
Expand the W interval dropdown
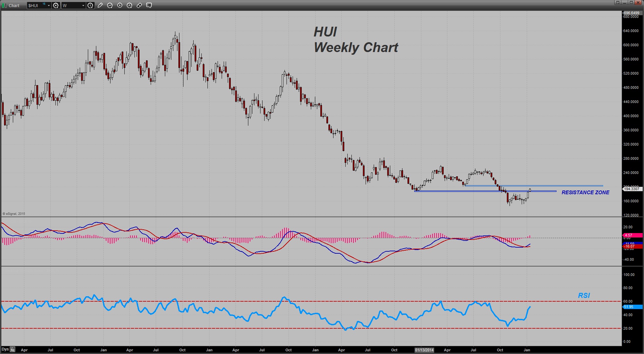(83, 5)
